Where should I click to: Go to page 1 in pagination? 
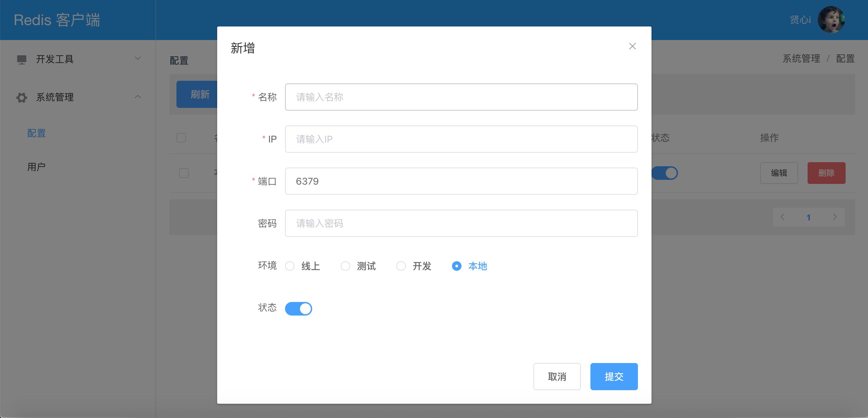[x=809, y=217]
